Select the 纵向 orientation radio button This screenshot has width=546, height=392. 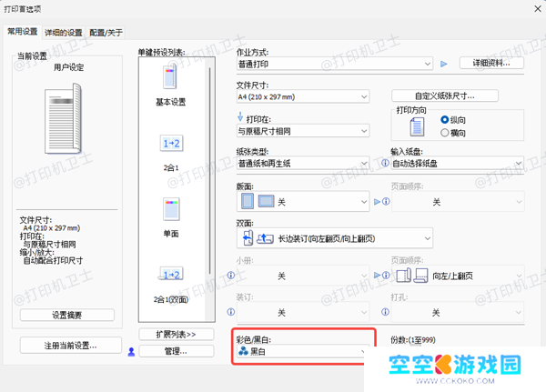[444, 119]
